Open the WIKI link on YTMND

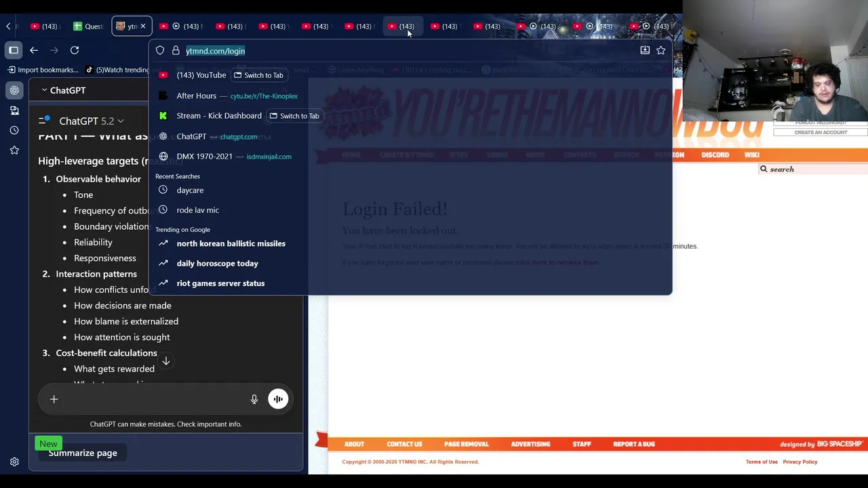tap(751, 155)
